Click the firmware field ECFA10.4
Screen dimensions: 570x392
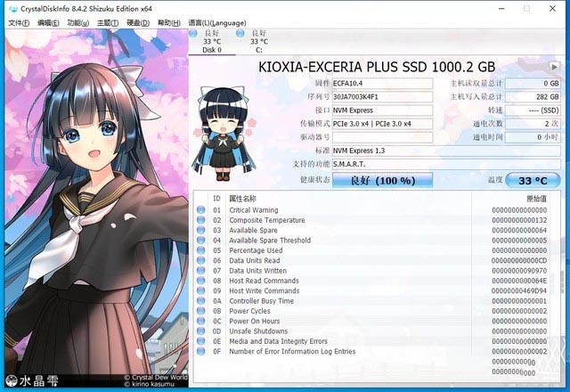point(382,83)
